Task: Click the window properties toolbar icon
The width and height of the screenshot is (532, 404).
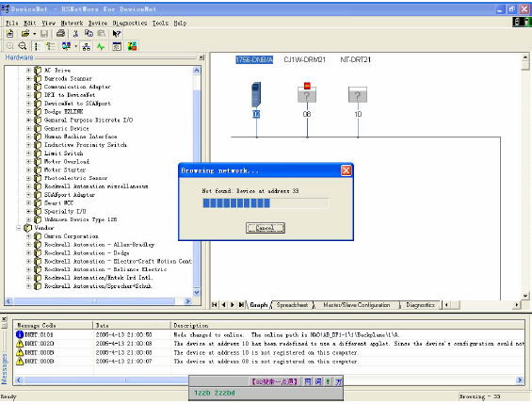Action: 117,46
